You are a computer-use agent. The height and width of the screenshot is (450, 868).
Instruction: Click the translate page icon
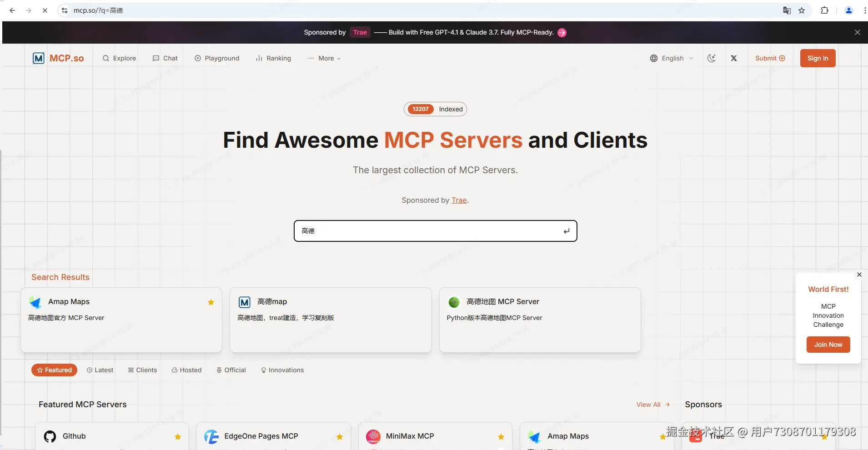[x=787, y=10]
